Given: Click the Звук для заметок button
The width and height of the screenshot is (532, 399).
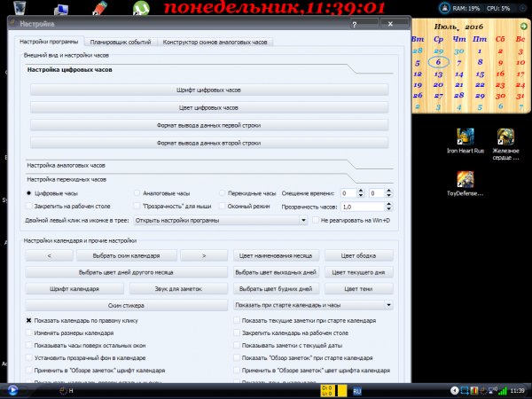Looking at the screenshot, I should [x=178, y=289].
